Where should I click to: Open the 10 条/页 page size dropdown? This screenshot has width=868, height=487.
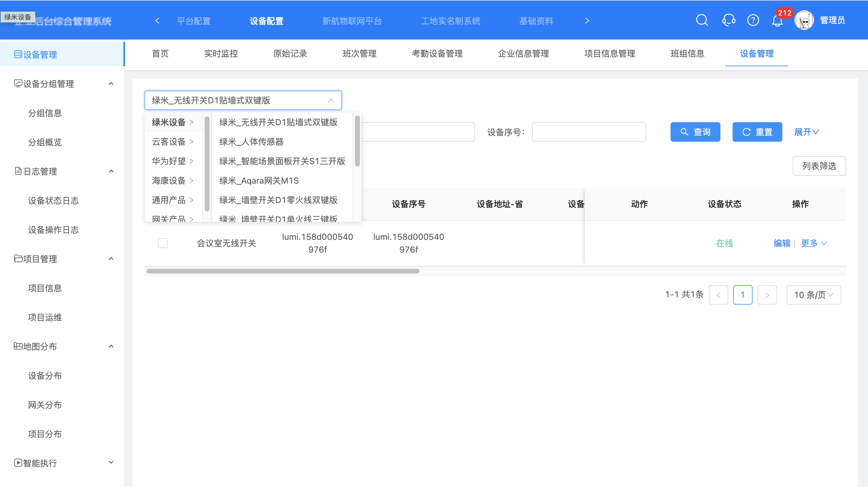pyautogui.click(x=813, y=295)
